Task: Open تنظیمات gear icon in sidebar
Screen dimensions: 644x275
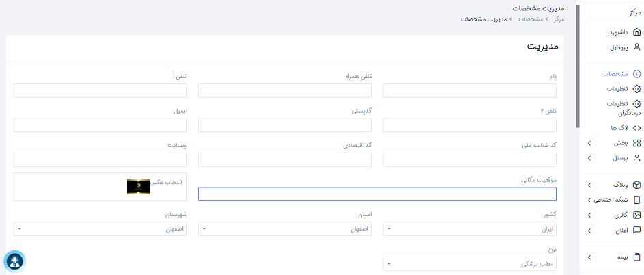Action: point(636,89)
